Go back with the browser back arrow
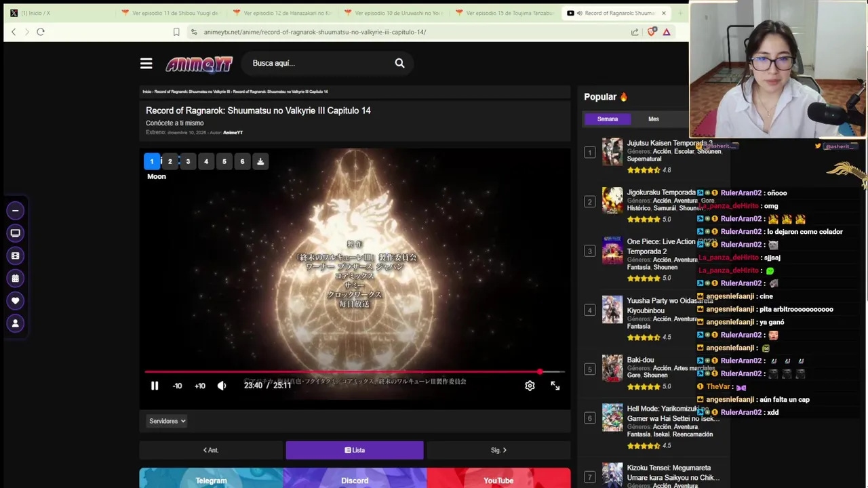Viewport: 868px width, 488px height. (x=14, y=32)
